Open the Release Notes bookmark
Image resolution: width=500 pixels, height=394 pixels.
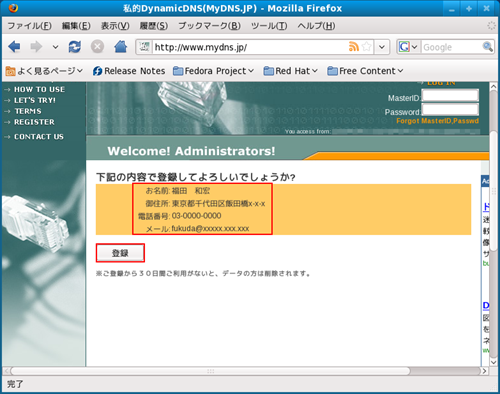[129, 71]
